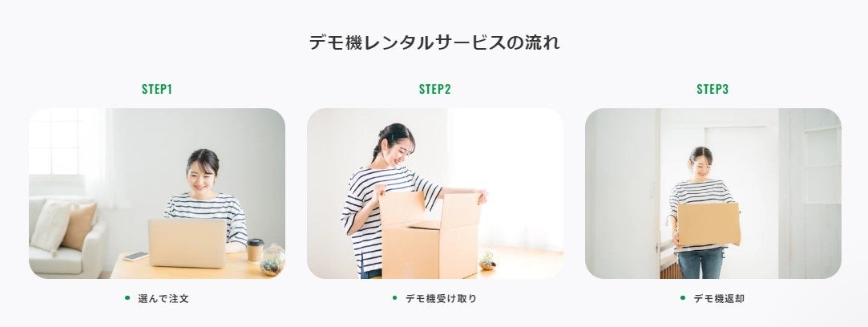Click the デモ機レンタルサービスの流れ heading

[434, 42]
